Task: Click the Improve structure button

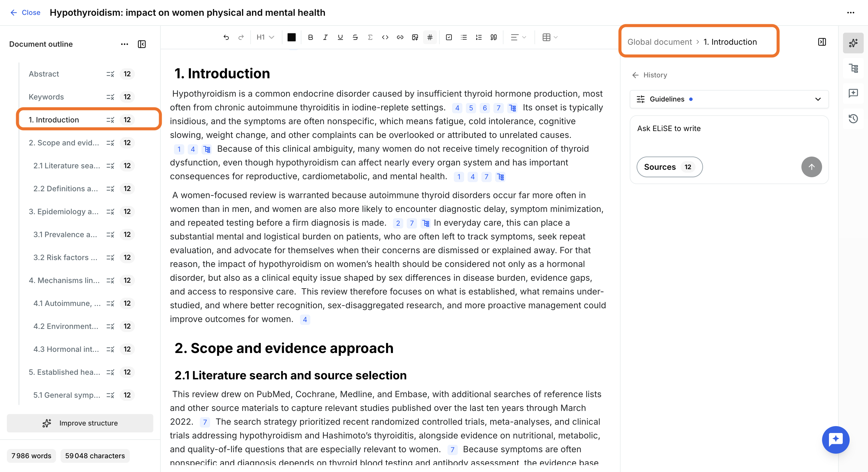Action: click(x=80, y=423)
